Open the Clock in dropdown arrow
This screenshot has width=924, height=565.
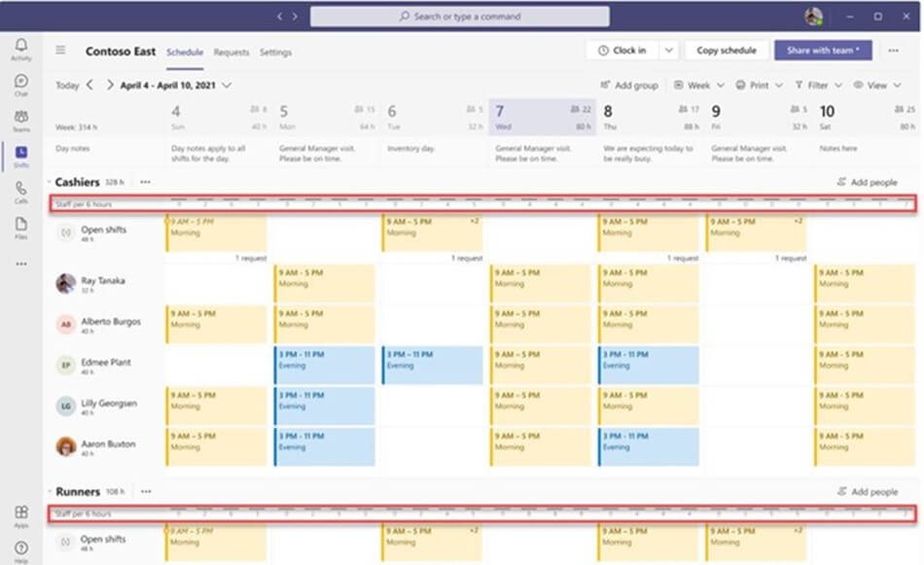pyautogui.click(x=668, y=51)
